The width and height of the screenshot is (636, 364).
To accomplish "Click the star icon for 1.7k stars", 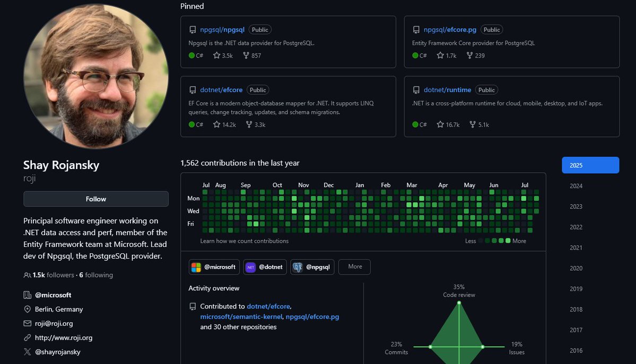I will pyautogui.click(x=440, y=55).
